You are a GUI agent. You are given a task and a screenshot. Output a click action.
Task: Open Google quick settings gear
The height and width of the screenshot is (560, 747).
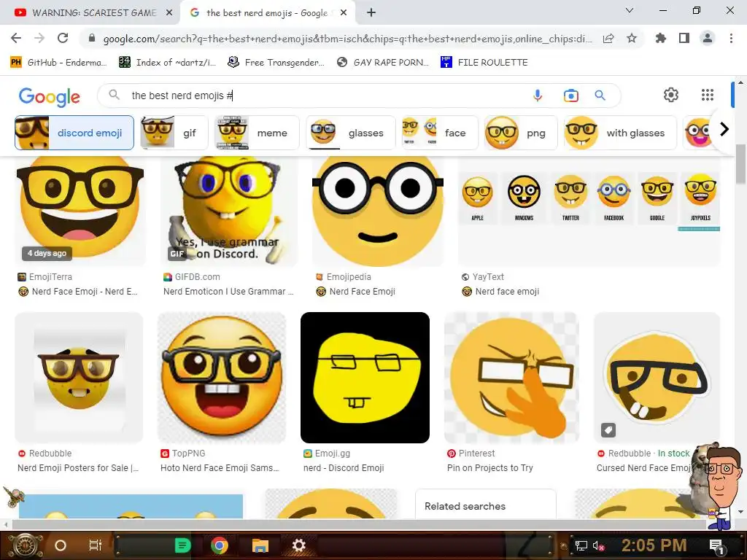671,95
